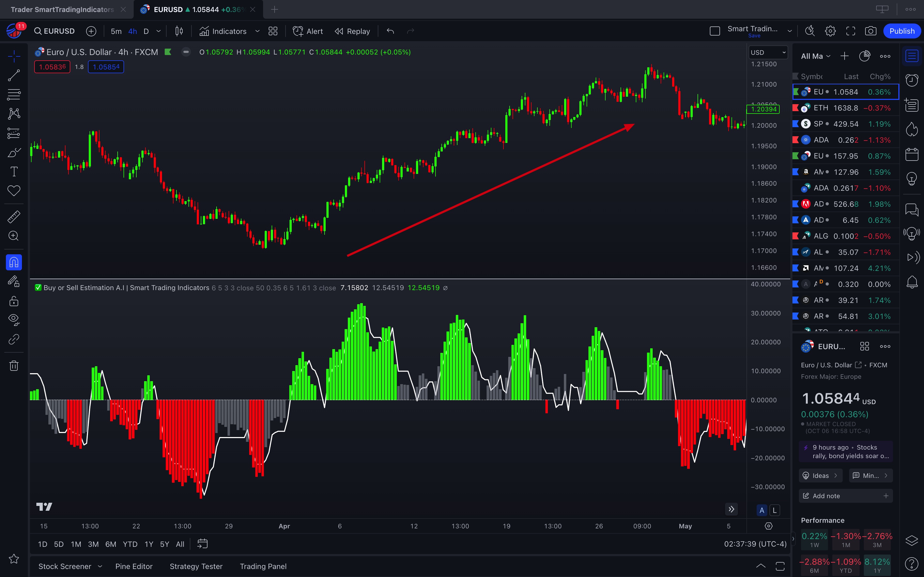
Task: Toggle magnet mode in drawing toolbar
Action: [x=14, y=263]
